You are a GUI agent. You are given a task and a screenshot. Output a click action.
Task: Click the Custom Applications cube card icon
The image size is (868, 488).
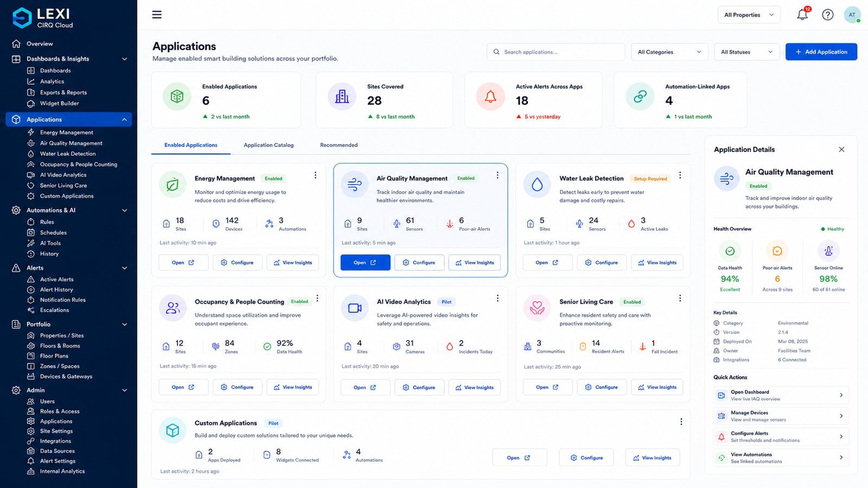tap(173, 431)
